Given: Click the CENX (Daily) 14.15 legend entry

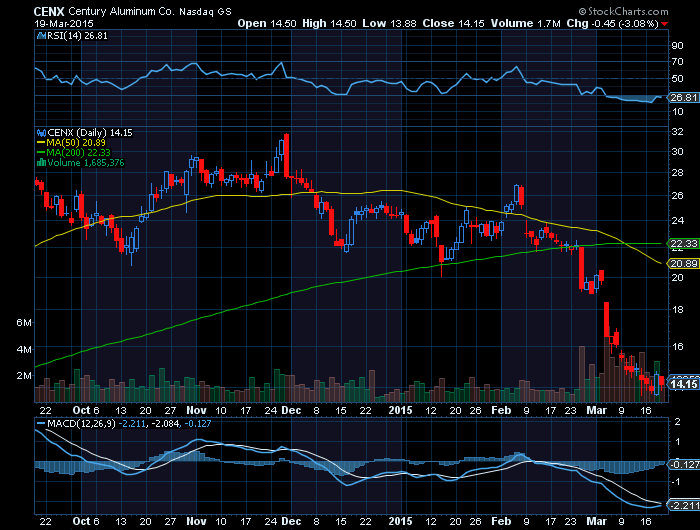Looking at the screenshot, I should pos(90,133).
